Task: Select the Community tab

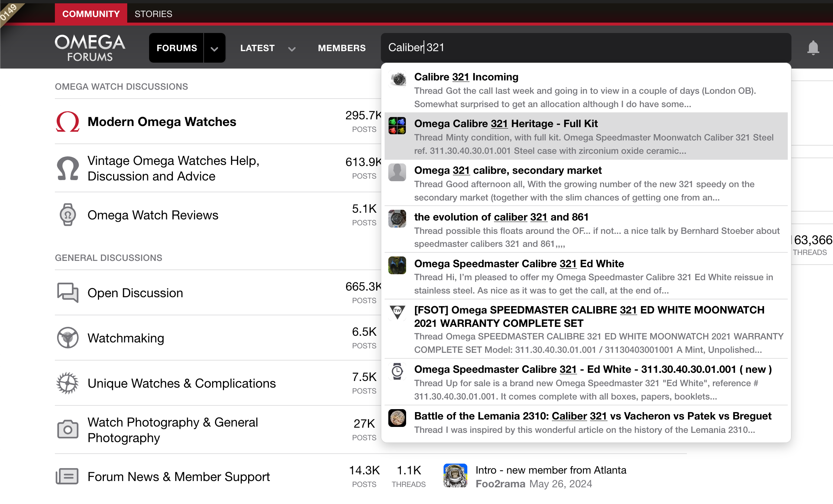Action: pyautogui.click(x=91, y=14)
